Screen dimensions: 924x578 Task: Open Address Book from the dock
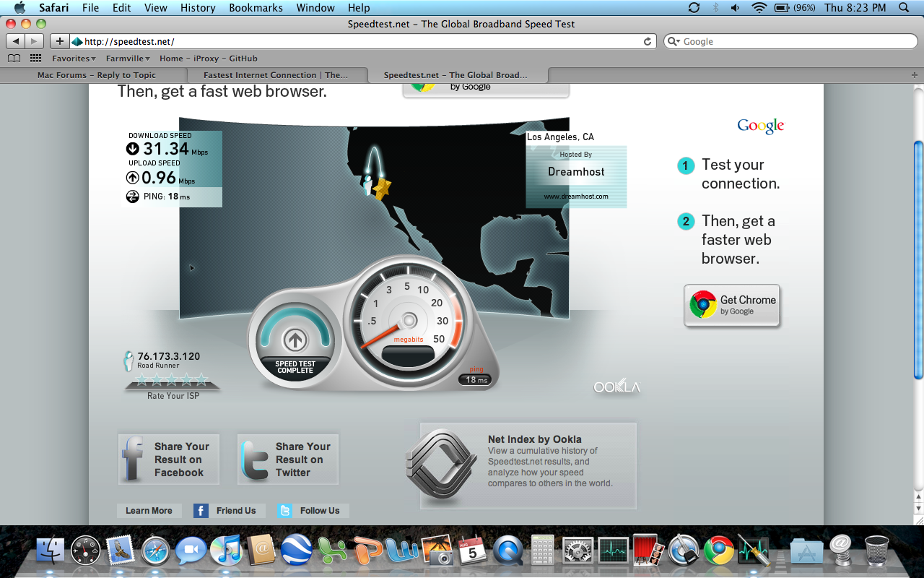pyautogui.click(x=261, y=551)
